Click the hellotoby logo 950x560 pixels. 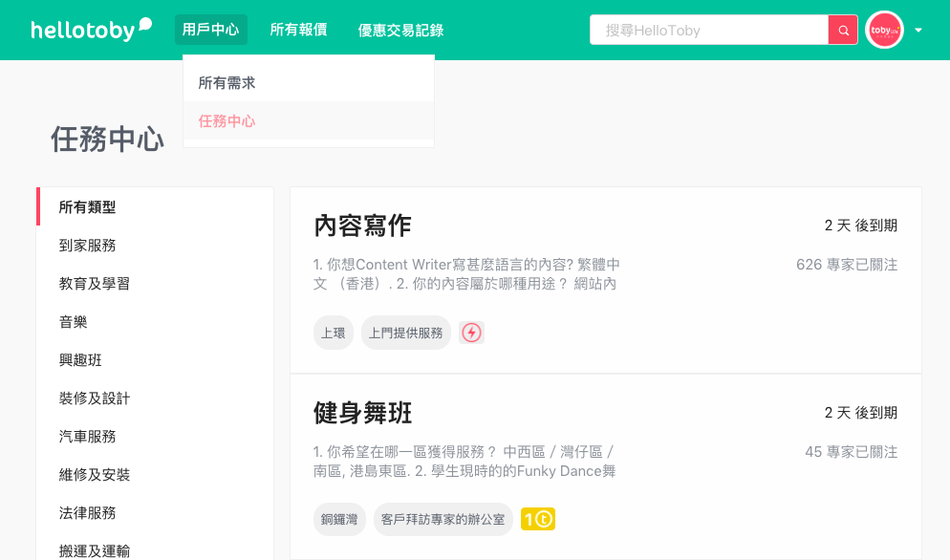click(91, 30)
